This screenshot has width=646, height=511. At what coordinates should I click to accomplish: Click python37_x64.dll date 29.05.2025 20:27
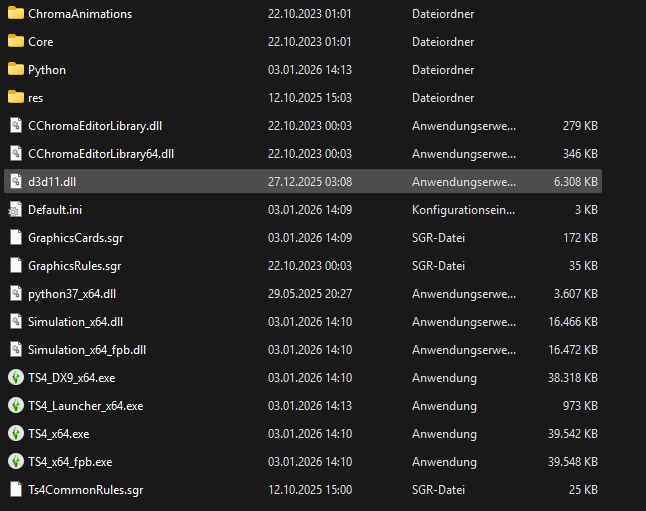pos(310,294)
